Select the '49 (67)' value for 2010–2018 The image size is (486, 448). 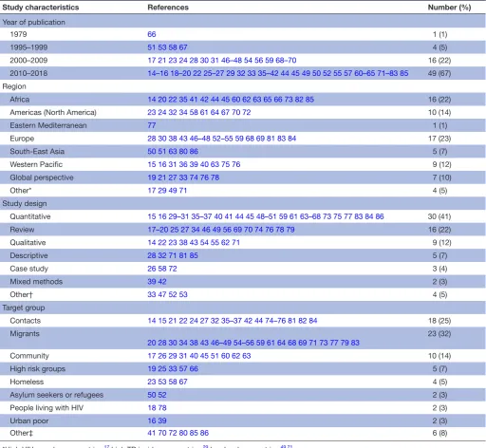coord(439,73)
